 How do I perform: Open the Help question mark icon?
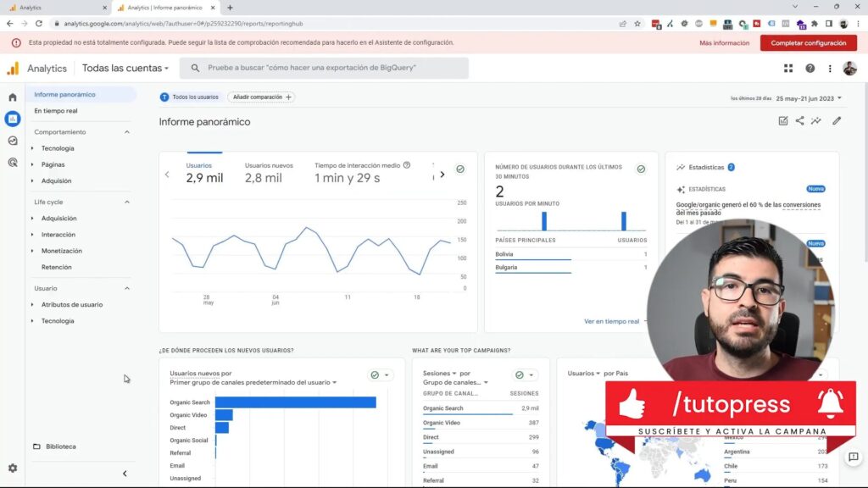point(810,68)
